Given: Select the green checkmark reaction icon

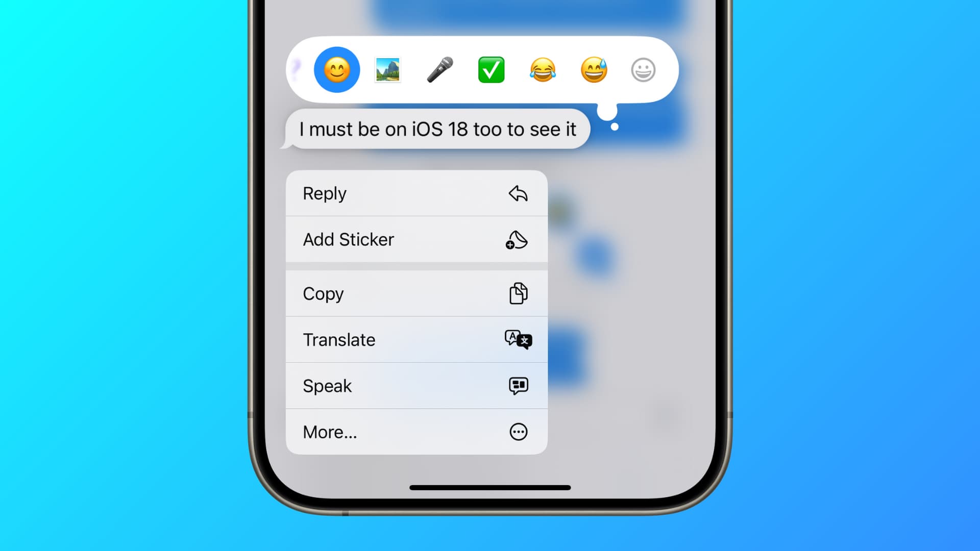Looking at the screenshot, I should [x=491, y=70].
